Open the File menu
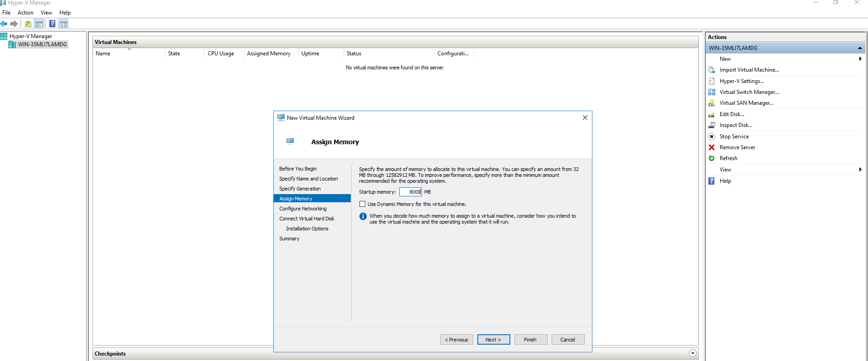 tap(6, 13)
